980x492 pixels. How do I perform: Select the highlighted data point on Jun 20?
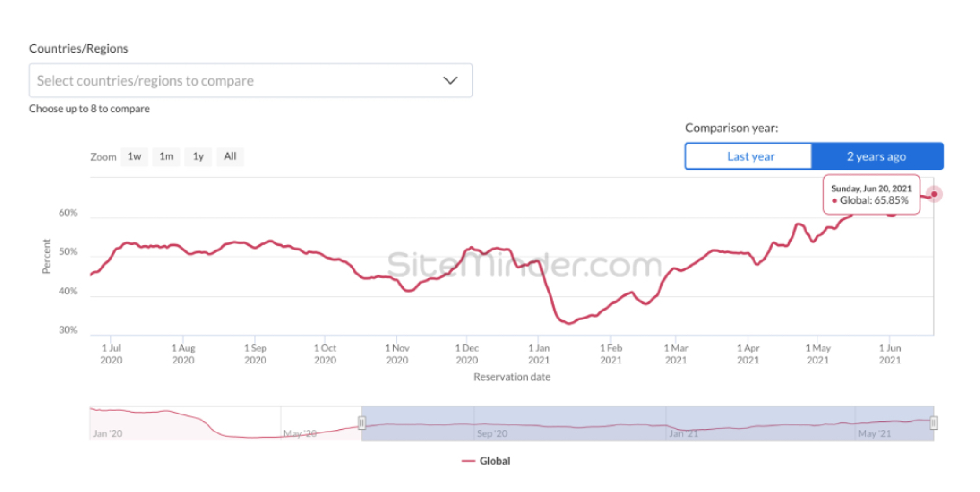935,194
